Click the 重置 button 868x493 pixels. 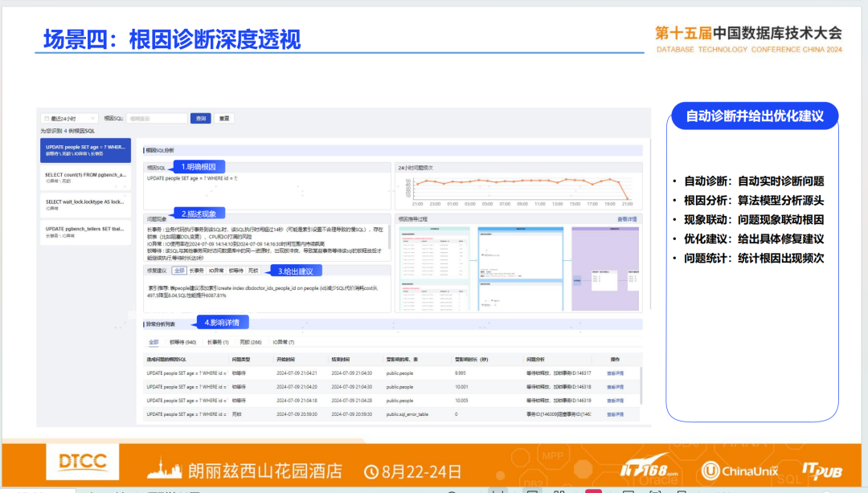point(224,118)
